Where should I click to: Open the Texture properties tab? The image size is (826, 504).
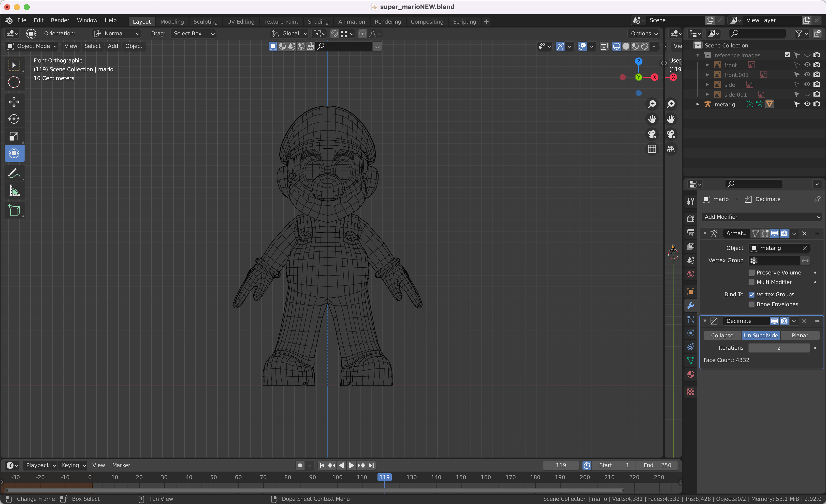(x=691, y=392)
